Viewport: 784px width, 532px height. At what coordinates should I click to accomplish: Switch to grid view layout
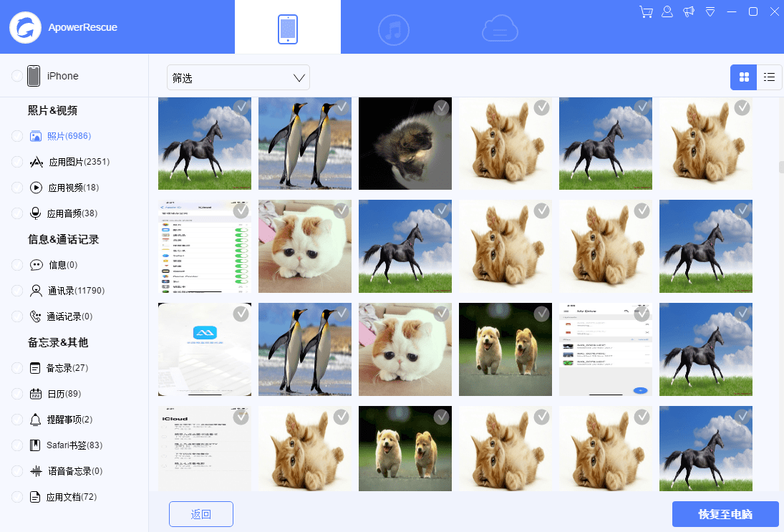tap(744, 77)
